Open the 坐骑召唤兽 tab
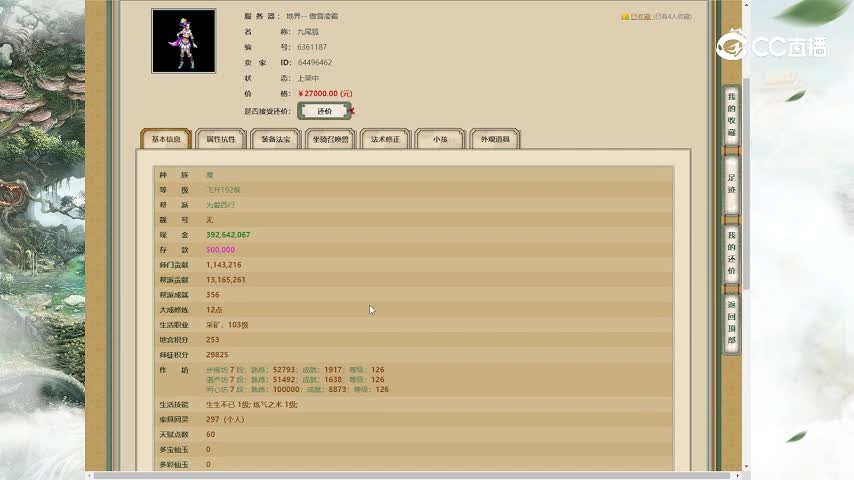 tap(330, 140)
